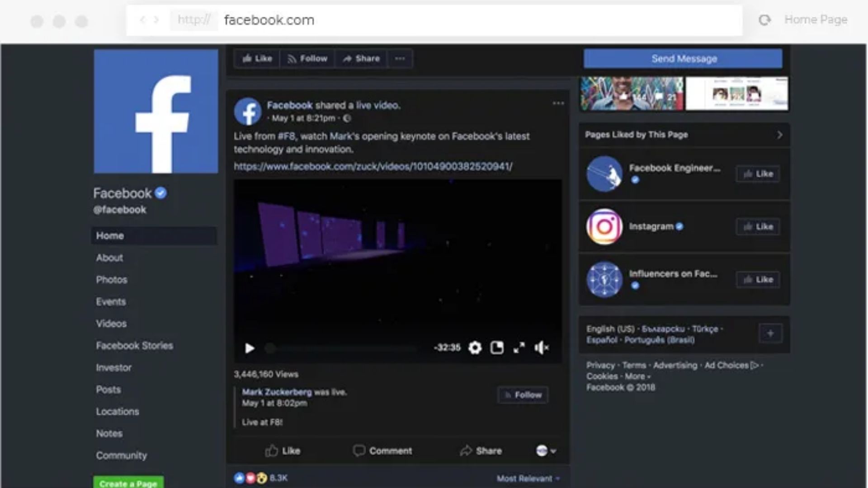Refresh the page with the reload icon

click(x=765, y=20)
